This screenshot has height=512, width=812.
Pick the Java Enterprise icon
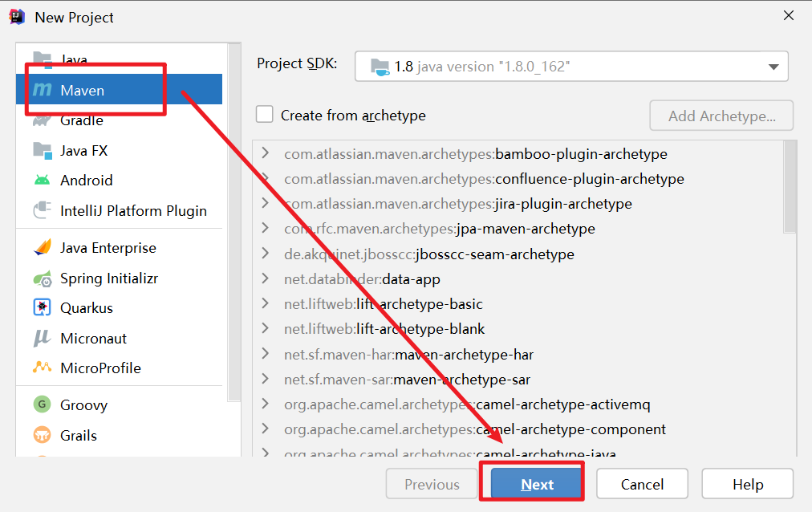pyautogui.click(x=43, y=247)
